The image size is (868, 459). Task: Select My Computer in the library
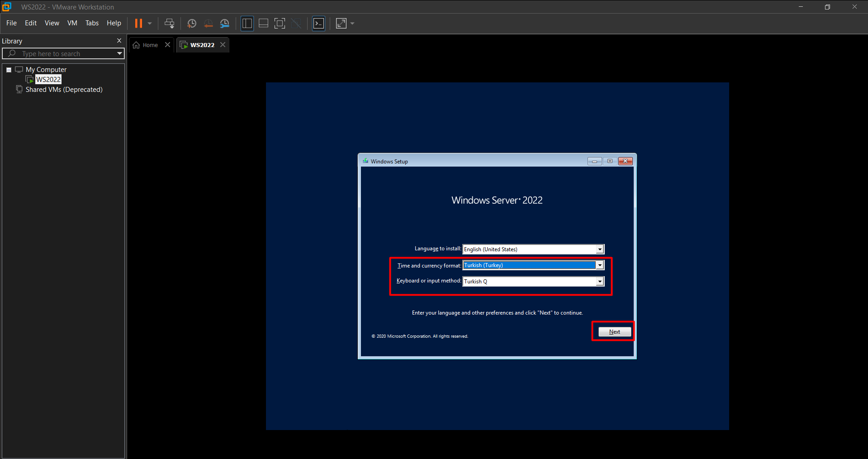[x=46, y=70]
